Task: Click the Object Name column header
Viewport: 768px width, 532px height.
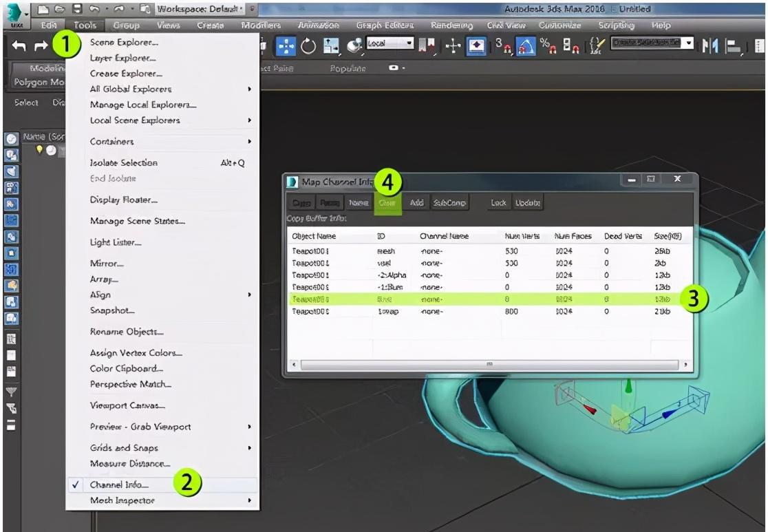Action: tap(314, 236)
